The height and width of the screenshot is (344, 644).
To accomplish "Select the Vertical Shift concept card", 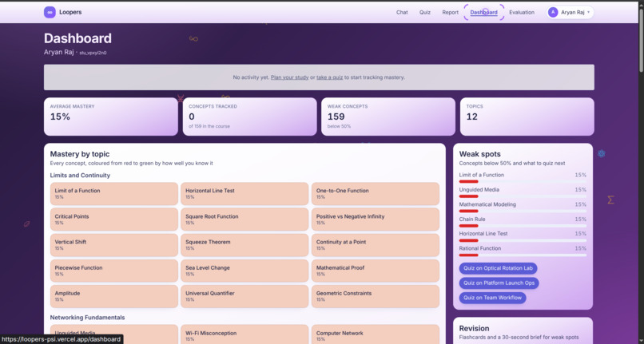I will [113, 245].
